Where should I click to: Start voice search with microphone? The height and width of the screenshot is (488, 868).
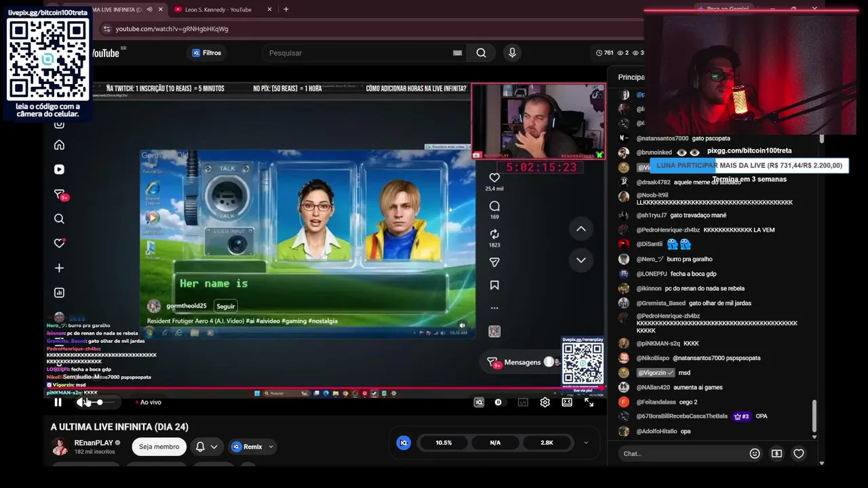point(512,53)
